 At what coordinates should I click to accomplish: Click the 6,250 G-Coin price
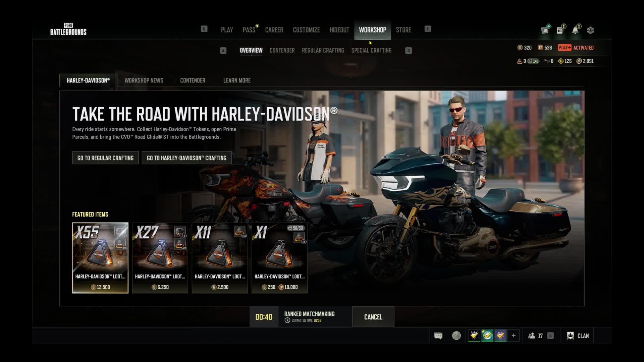click(160, 287)
